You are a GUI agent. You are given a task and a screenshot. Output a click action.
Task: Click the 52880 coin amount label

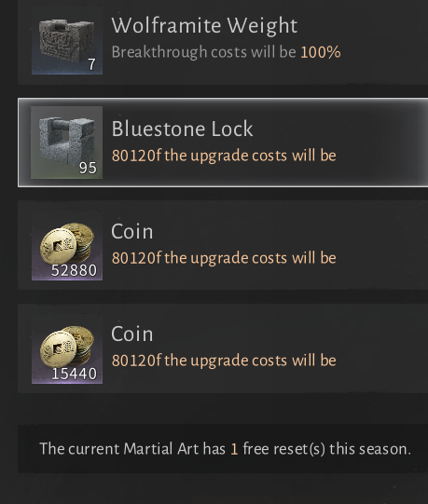[74, 270]
